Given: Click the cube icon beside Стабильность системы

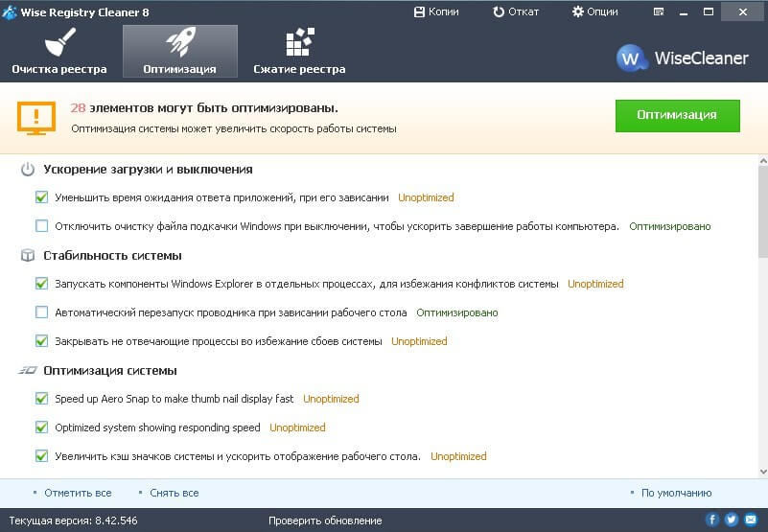Looking at the screenshot, I should (x=28, y=255).
